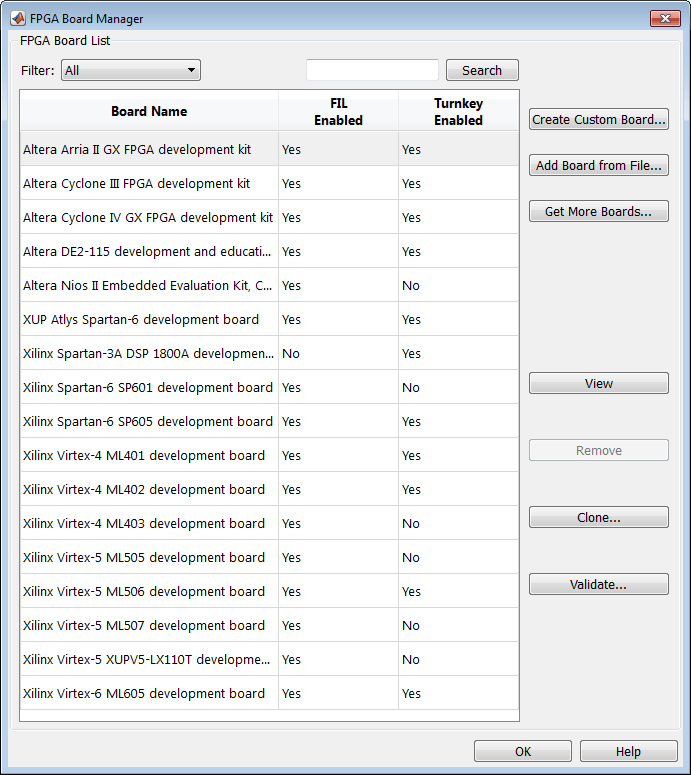Click the Turnkey Enabled column header
The width and height of the screenshot is (691, 775).
point(459,111)
